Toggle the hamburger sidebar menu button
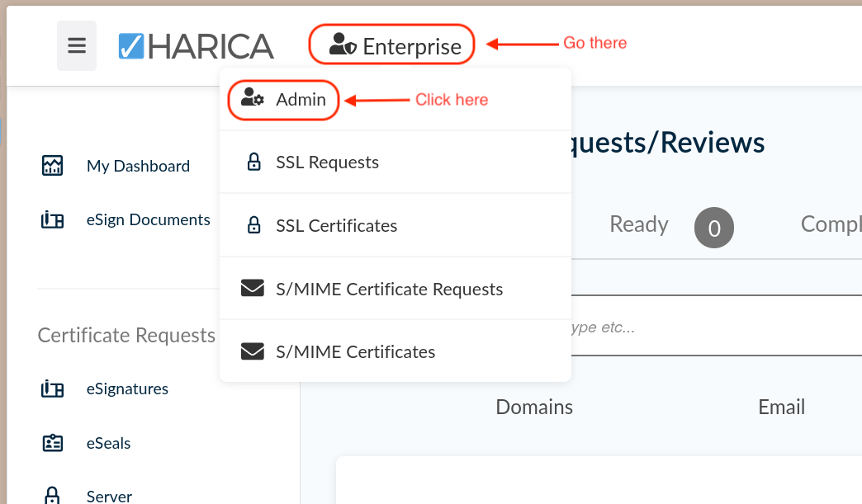Viewport: 862px width, 504px height. [x=77, y=45]
